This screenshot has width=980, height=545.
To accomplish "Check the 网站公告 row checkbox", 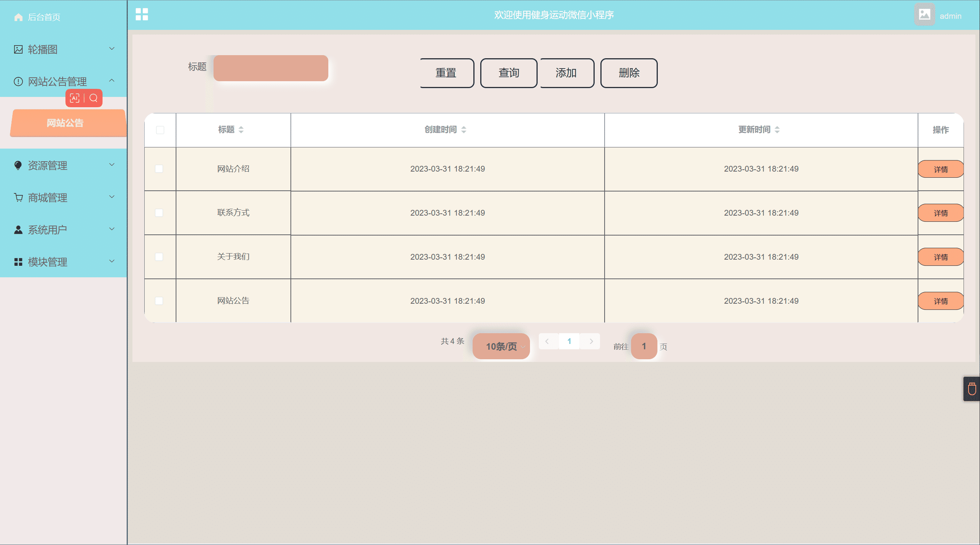I will (159, 301).
